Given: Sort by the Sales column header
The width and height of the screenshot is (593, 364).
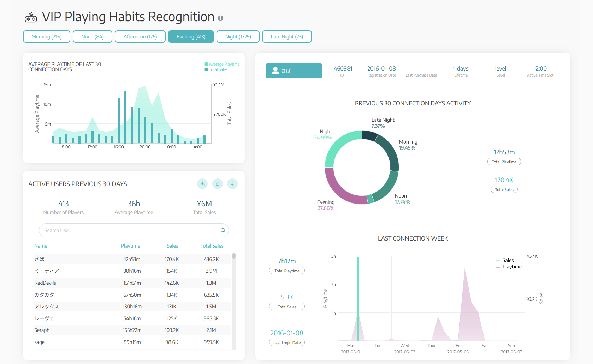Looking at the screenshot, I should coord(172,246).
